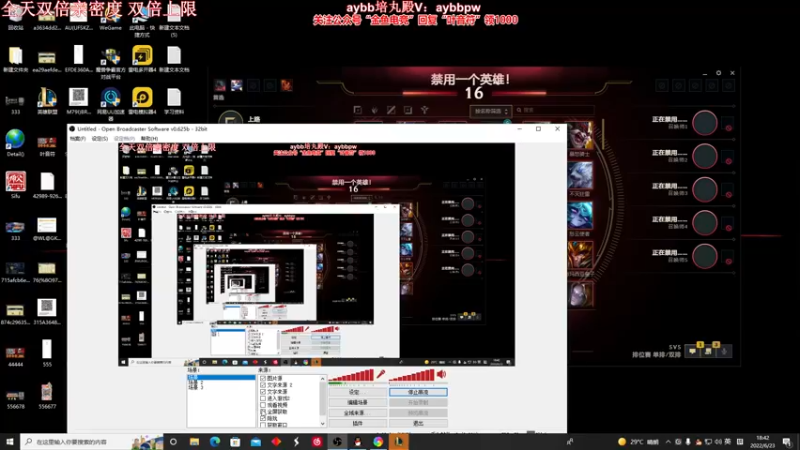Image resolution: width=800 pixels, height=450 pixels.
Task: Switch to League client taskbar icon
Action: pos(398,442)
